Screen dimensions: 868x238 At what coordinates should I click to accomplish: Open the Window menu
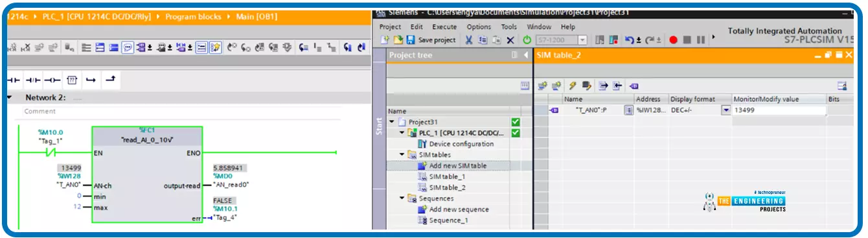539,27
